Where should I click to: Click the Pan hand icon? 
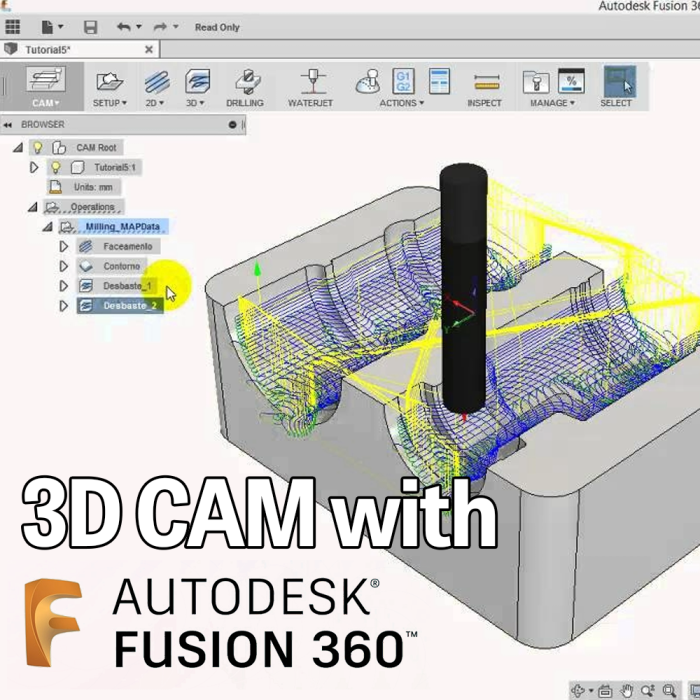tap(627, 691)
